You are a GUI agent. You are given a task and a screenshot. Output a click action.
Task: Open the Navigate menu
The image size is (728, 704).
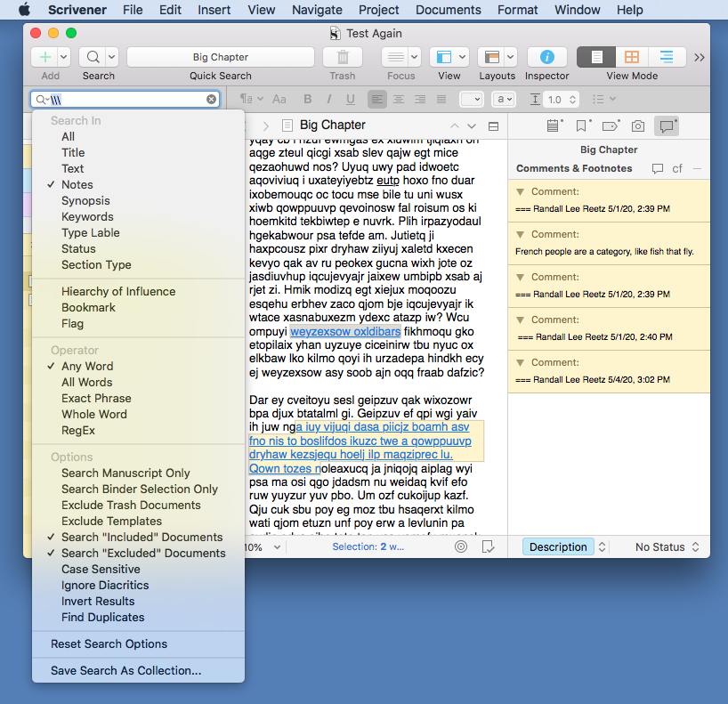pyautogui.click(x=317, y=10)
